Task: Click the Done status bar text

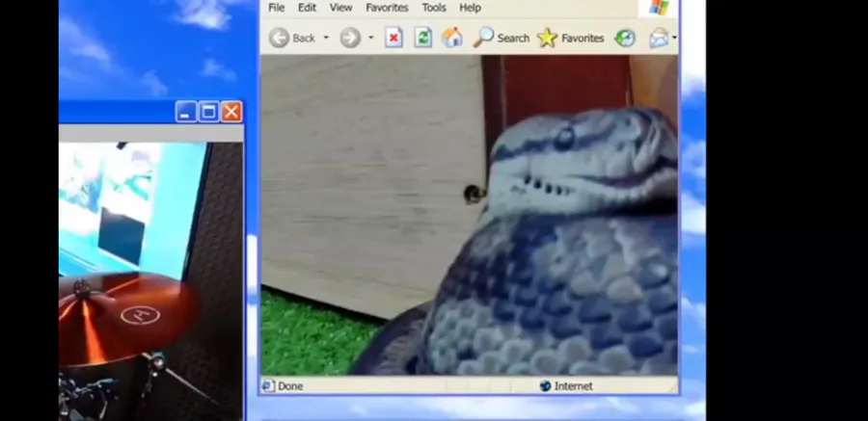Action: point(290,386)
